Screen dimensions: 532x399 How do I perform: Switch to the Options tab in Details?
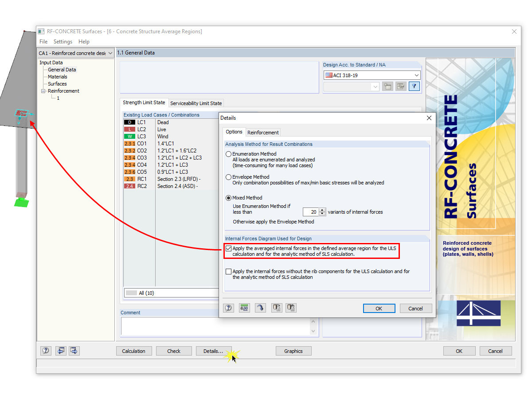(234, 132)
